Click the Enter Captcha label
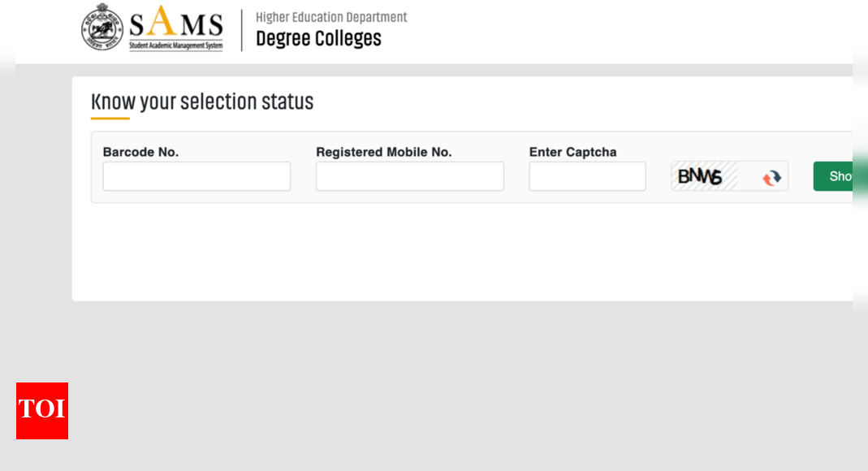Image resolution: width=868 pixels, height=471 pixels. coord(572,152)
